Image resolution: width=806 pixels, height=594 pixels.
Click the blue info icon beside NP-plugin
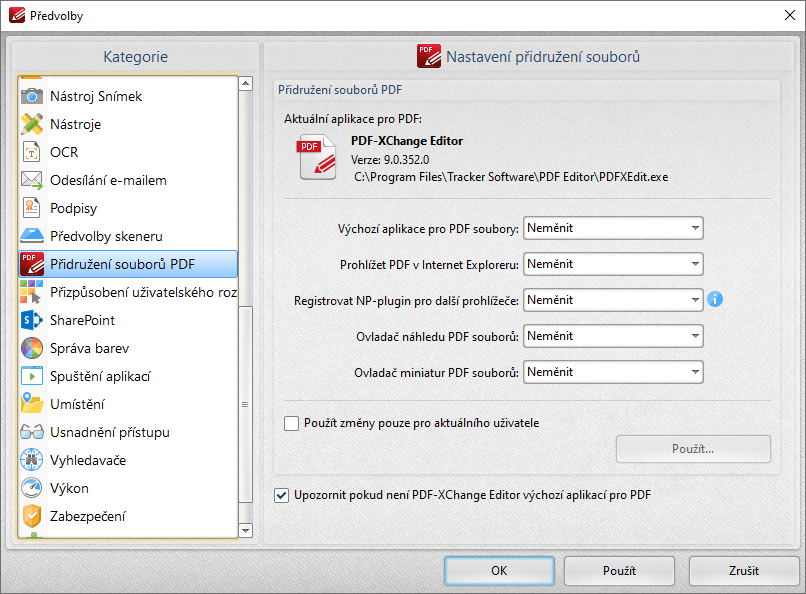(715, 299)
